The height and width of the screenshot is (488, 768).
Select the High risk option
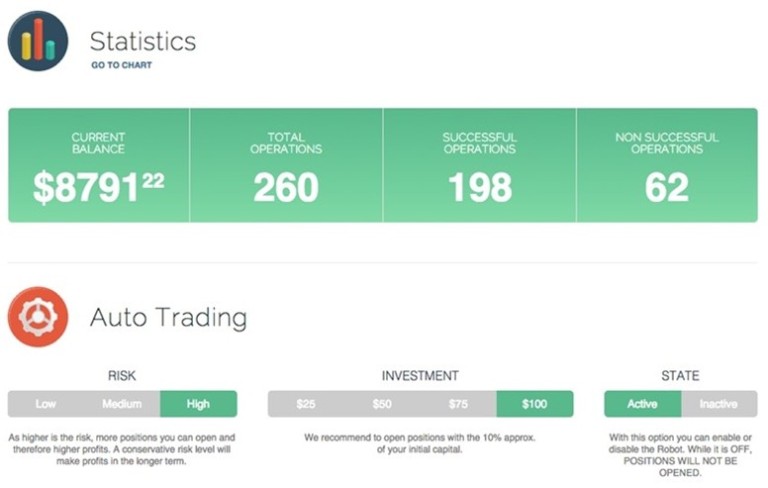[198, 404]
